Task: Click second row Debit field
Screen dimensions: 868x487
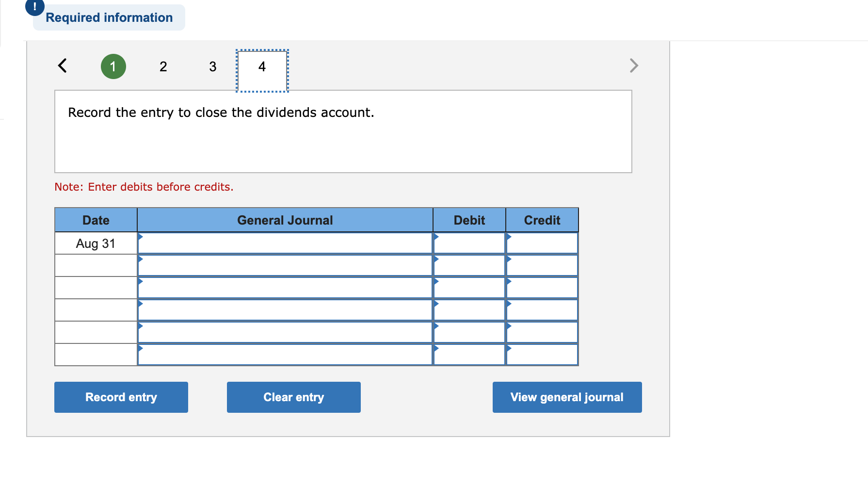Action: [x=469, y=265]
